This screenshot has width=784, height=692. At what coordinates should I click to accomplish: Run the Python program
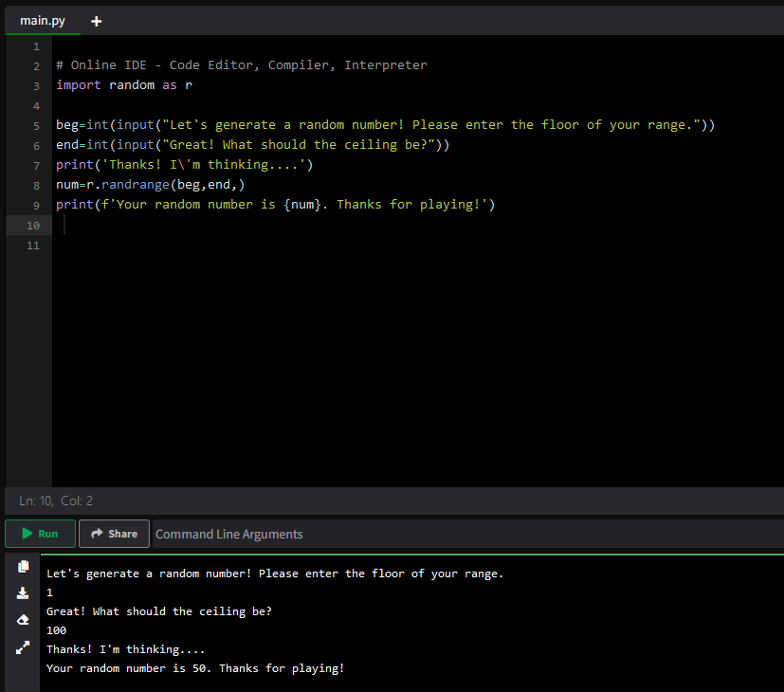(40, 533)
